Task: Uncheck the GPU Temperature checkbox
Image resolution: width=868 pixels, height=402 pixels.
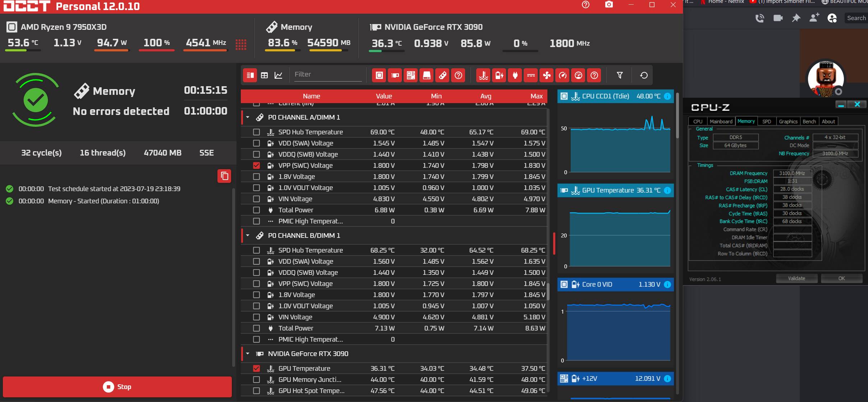Action: pyautogui.click(x=256, y=369)
